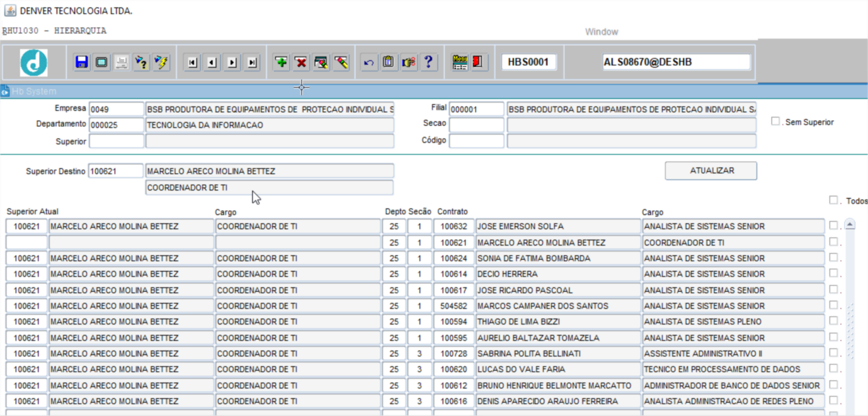This screenshot has width=868, height=416.
Task: Click the flashlight with lightning bolt icon
Action: coord(162,62)
